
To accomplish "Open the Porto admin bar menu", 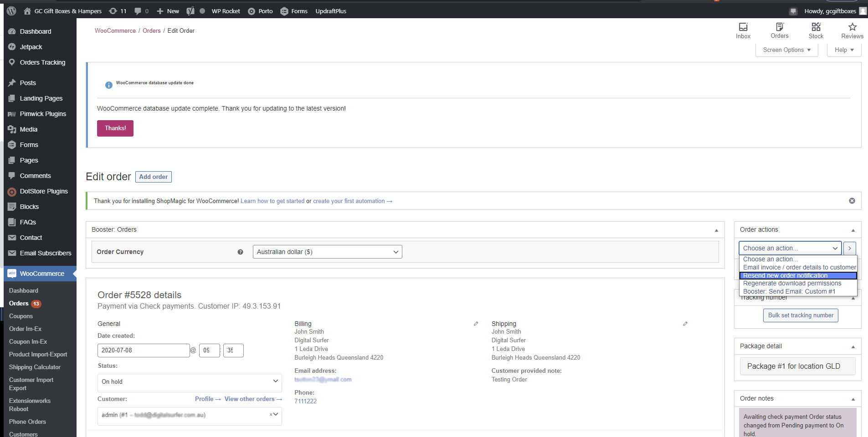I will tap(260, 11).
